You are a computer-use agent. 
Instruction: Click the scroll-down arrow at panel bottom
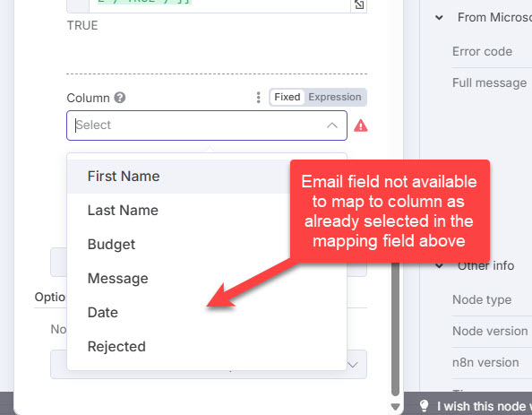click(x=395, y=407)
